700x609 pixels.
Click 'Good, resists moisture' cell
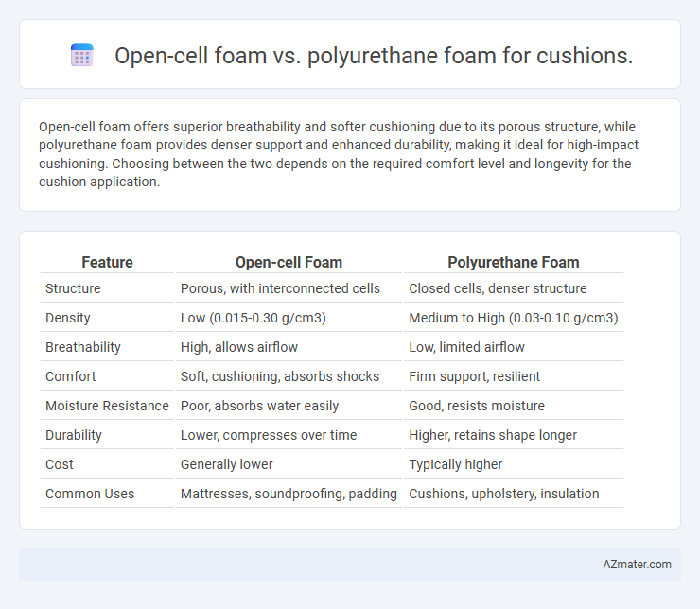pos(514,406)
